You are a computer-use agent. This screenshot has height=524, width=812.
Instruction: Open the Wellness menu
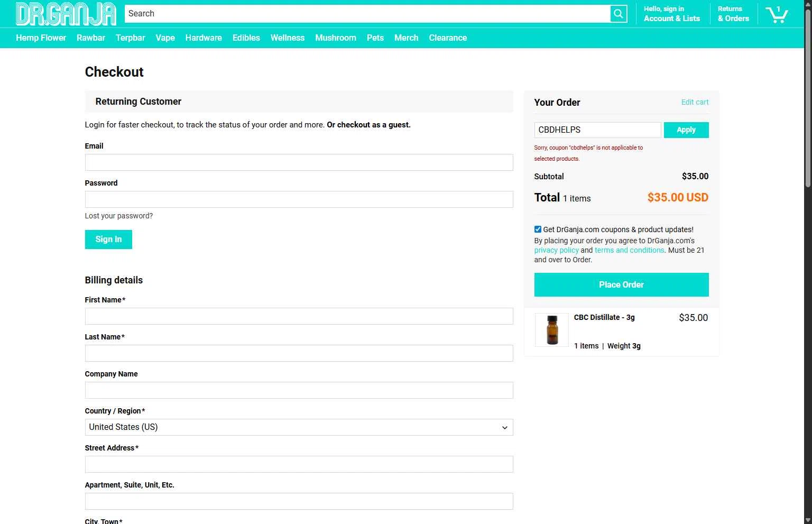coord(288,38)
